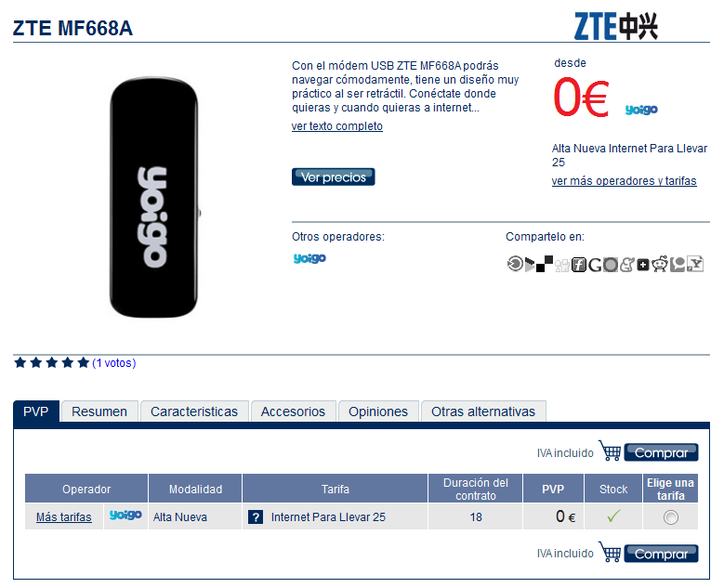Open the Opiniones tab
This screenshot has height=588, width=724.
378,412
